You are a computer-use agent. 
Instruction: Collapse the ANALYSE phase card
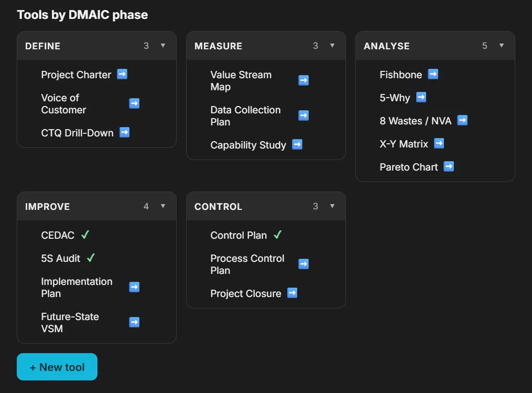point(502,46)
